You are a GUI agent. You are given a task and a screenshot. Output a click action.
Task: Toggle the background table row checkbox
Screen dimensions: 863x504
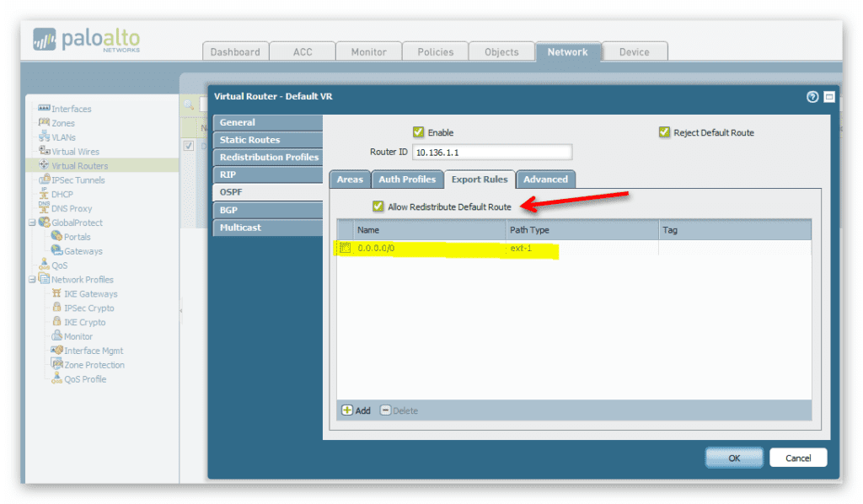tap(189, 146)
